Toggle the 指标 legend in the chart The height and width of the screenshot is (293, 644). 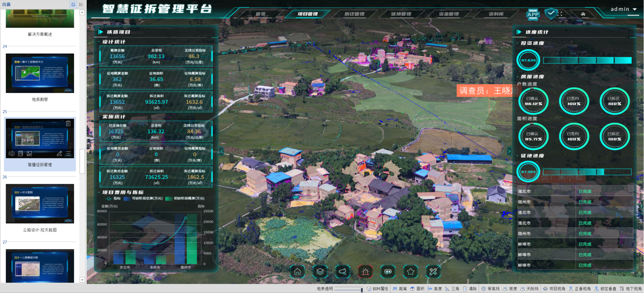113,198
